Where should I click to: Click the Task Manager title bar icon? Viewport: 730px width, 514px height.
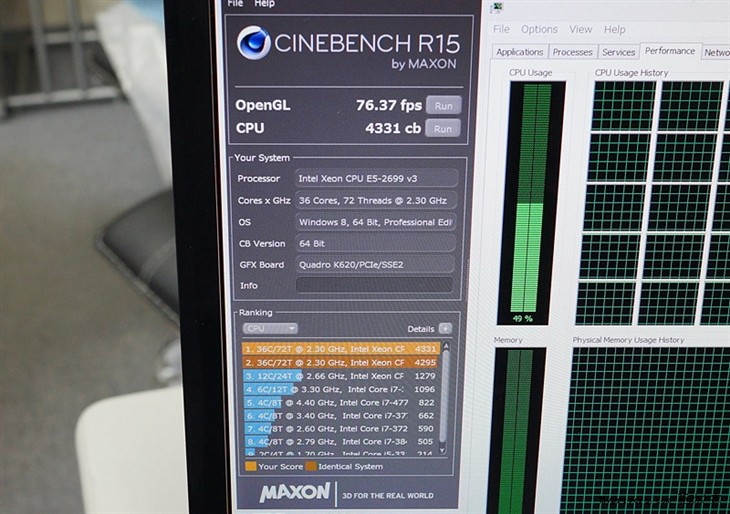(x=498, y=8)
